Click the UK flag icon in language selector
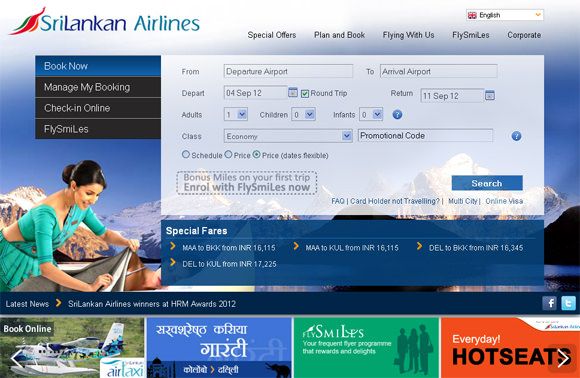This screenshot has width=580, height=378. [472, 15]
